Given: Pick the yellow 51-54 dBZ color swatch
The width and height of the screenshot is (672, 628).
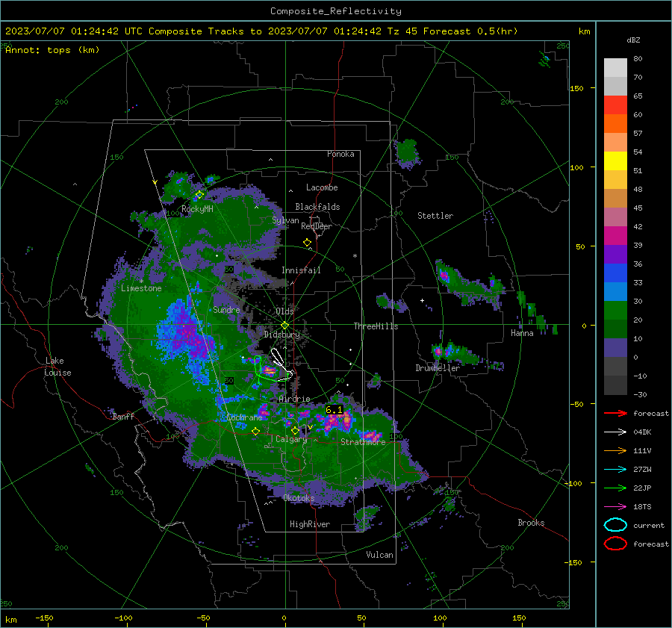Looking at the screenshot, I should (x=615, y=161).
